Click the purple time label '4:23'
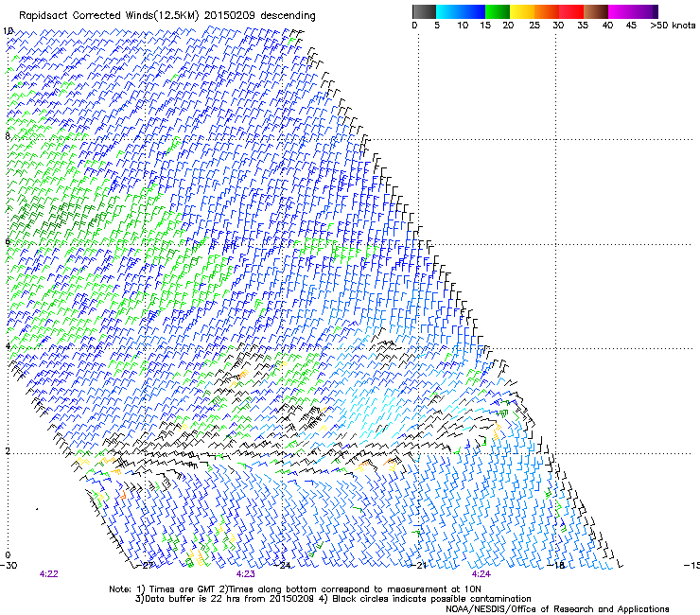 pyautogui.click(x=246, y=574)
